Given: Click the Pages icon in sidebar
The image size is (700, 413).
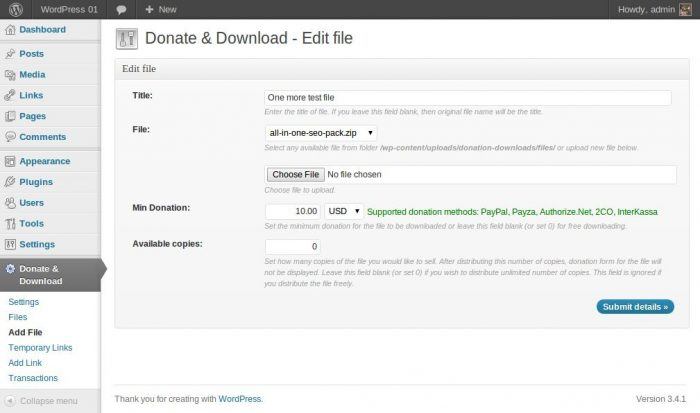Looking at the screenshot, I should [x=10, y=117].
